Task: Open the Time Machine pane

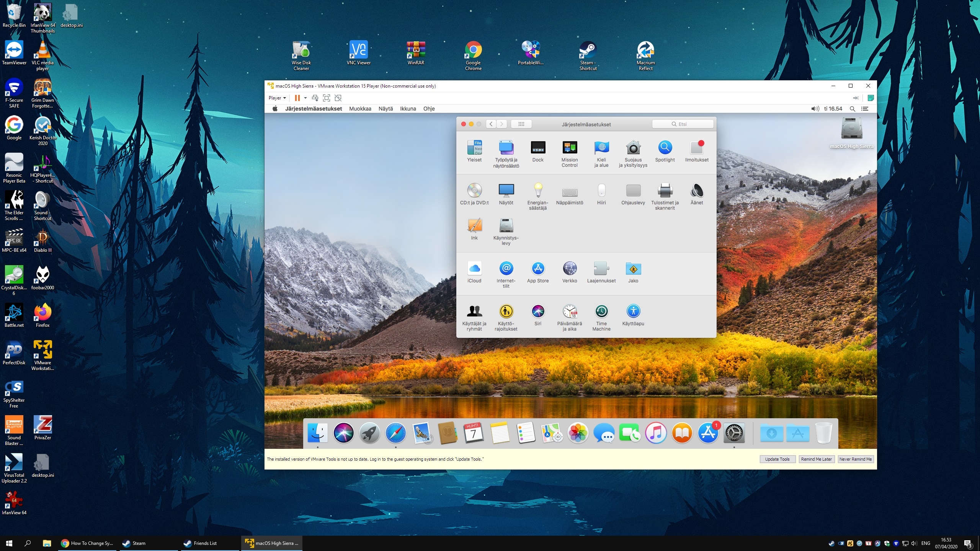Action: 601,311
